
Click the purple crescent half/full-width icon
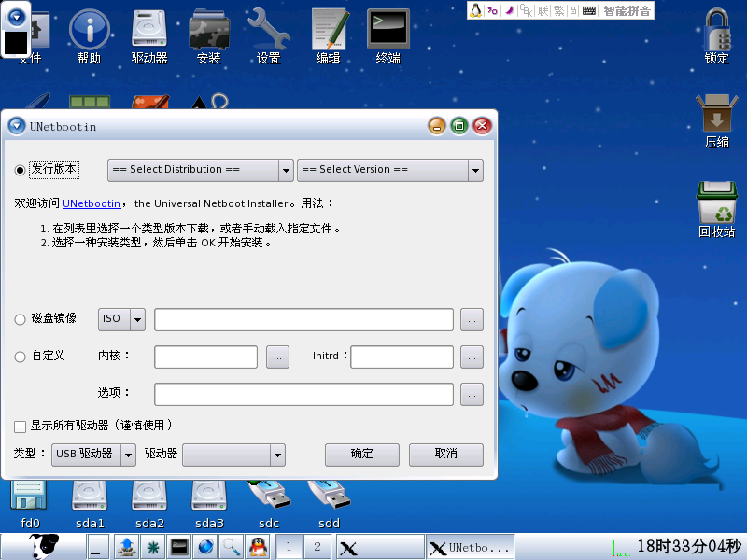509,10
